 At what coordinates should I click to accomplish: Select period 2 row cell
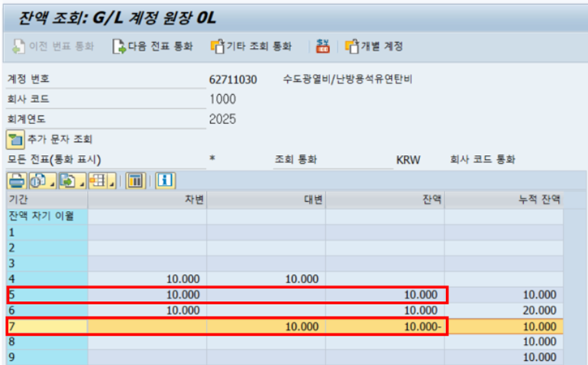[x=47, y=248]
